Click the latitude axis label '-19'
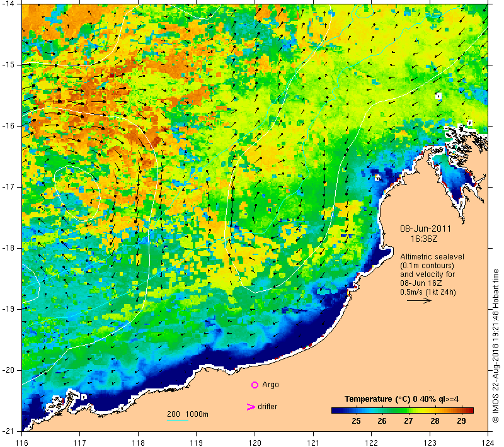 point(8,309)
